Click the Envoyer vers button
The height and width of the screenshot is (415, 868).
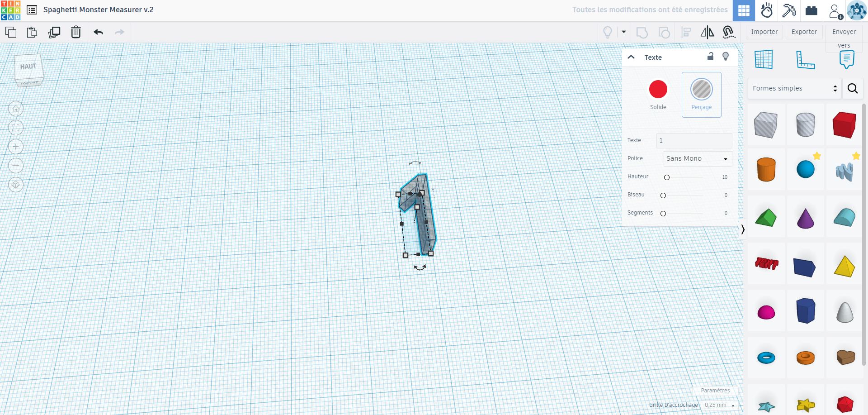click(844, 38)
